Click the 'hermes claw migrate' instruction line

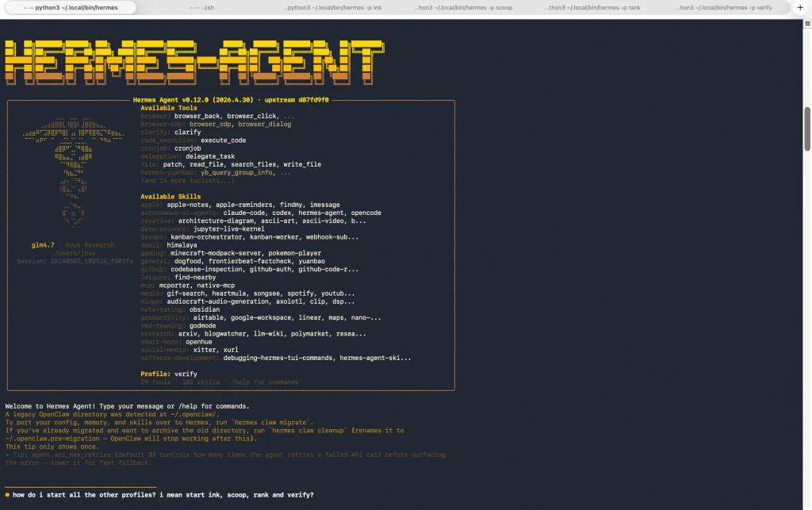159,423
